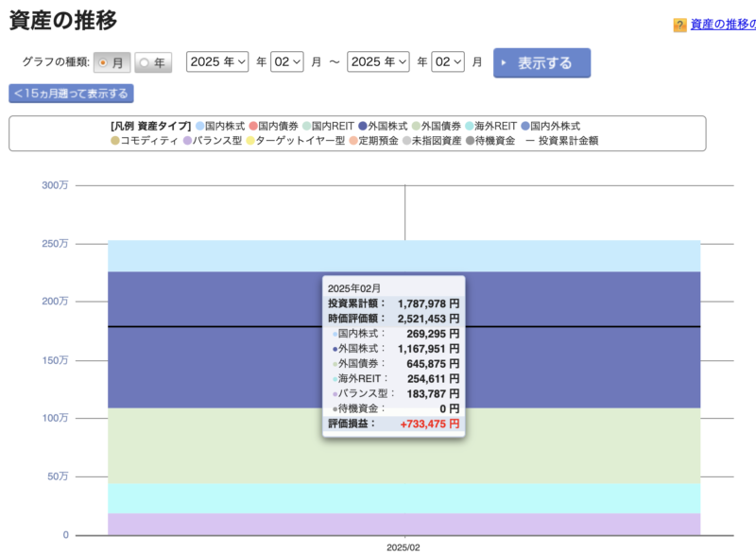Click the 200万 y-axis label
The width and height of the screenshot is (756, 554).
(x=55, y=302)
